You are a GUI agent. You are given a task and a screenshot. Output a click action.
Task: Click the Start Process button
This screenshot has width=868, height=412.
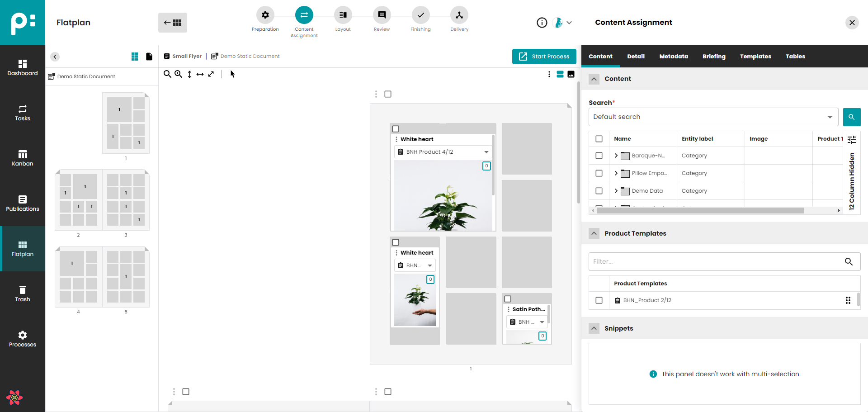(x=544, y=57)
